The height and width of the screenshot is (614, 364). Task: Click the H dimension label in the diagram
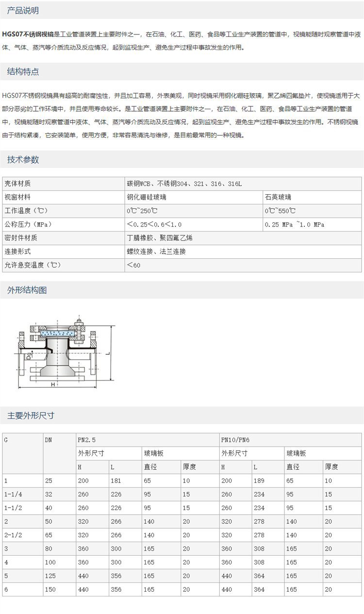point(53,383)
